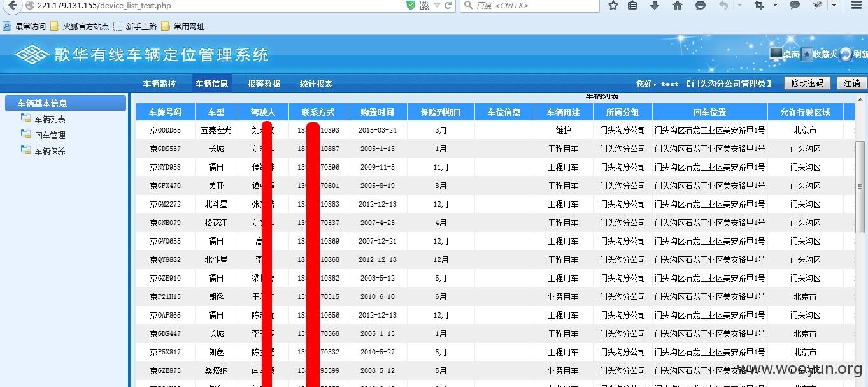Viewport: 868px width, 387px height.
Task: Click the 注销 logout button
Action: (852, 83)
